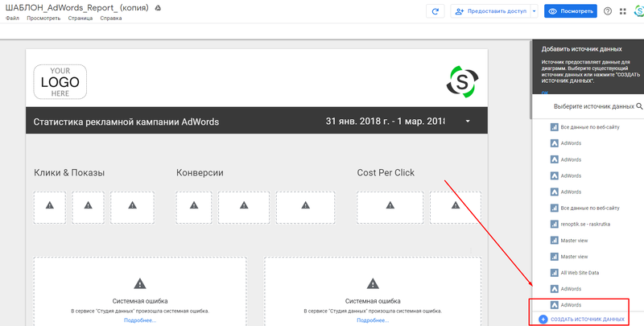This screenshot has width=644, height=326.
Task: Open the date range dropdown arrow
Action: pos(468,121)
